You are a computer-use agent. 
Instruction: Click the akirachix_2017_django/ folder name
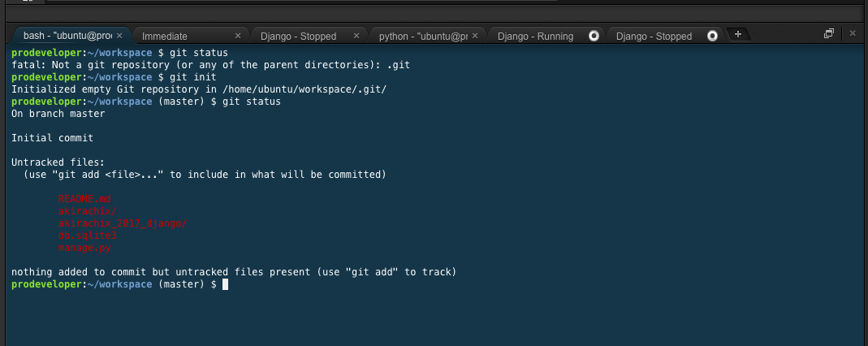123,223
